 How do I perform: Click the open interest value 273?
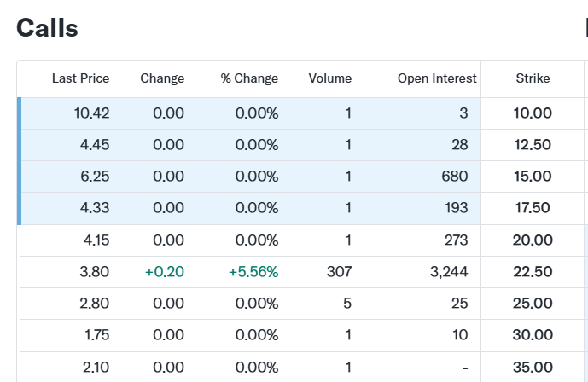(457, 240)
